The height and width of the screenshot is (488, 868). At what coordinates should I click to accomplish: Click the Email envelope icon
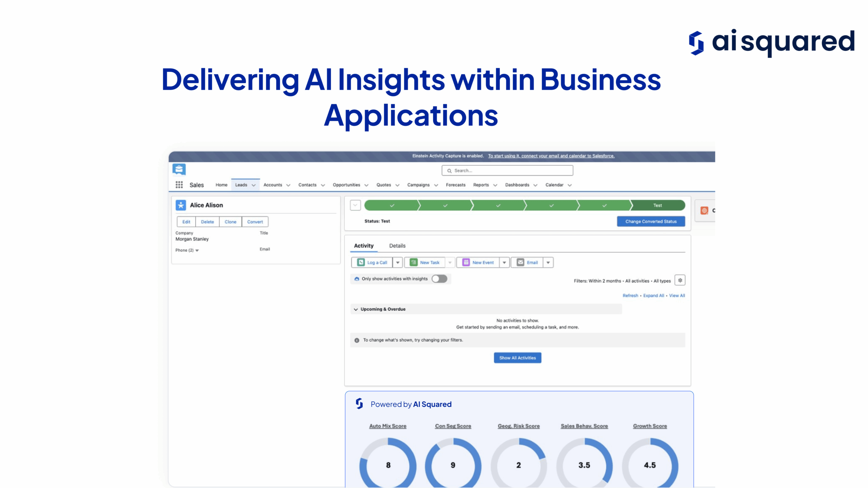click(520, 262)
